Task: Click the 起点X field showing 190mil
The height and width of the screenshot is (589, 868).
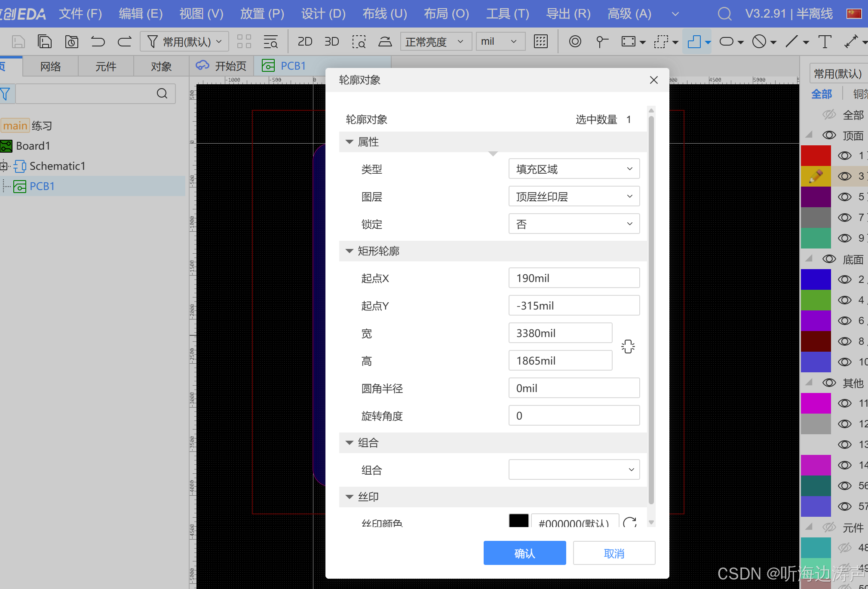Action: [574, 278]
